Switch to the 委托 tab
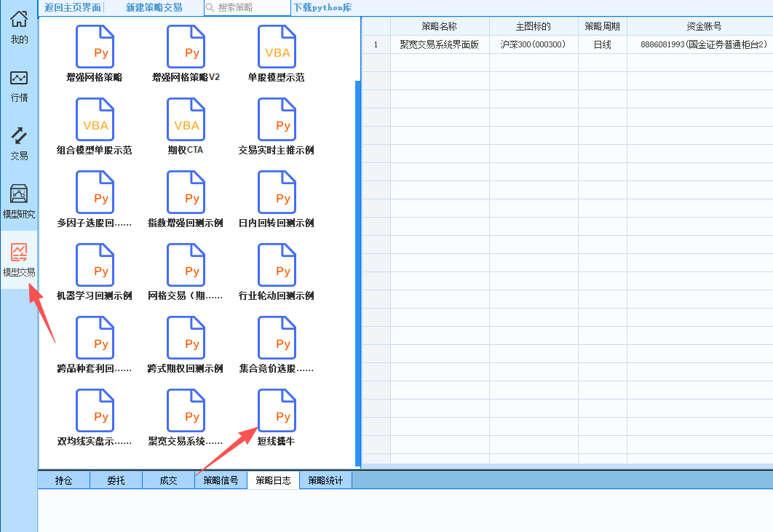This screenshot has height=532, width=773. point(116,480)
